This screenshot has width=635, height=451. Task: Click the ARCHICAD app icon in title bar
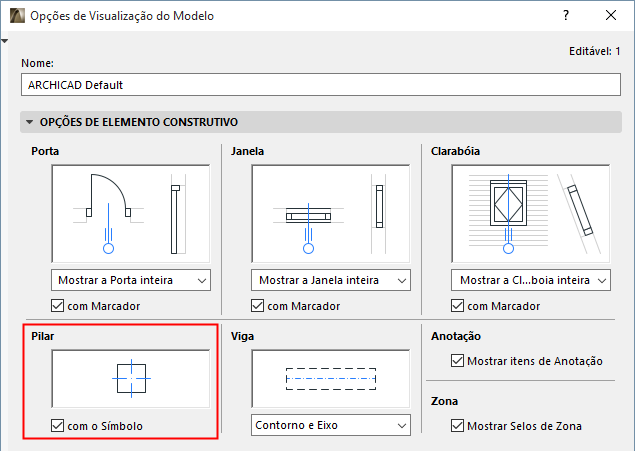[x=14, y=16]
